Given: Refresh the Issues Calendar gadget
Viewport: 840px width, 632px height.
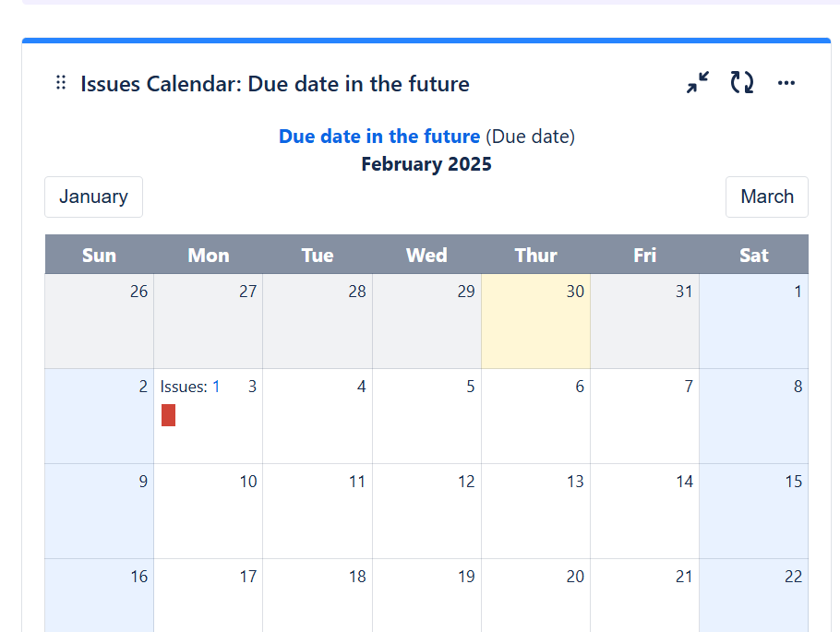Looking at the screenshot, I should tap(742, 82).
